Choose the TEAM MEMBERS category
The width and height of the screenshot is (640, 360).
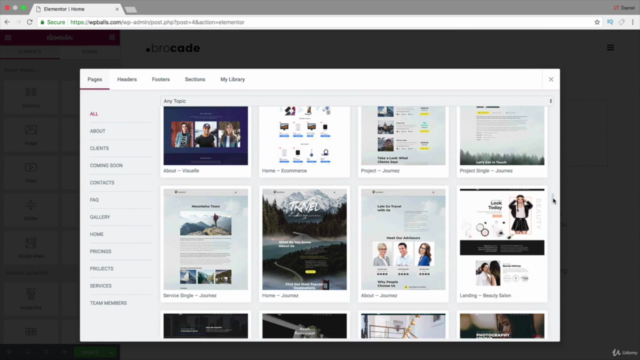point(108,303)
